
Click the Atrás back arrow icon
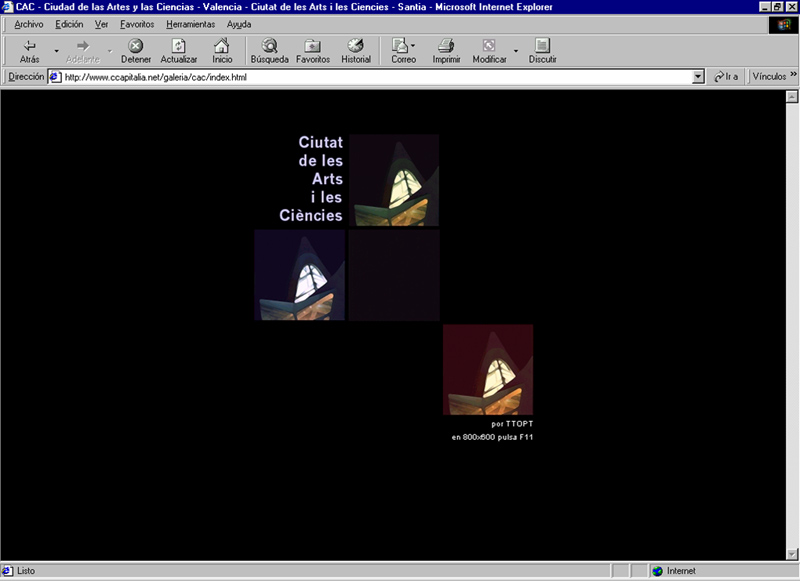[30, 46]
